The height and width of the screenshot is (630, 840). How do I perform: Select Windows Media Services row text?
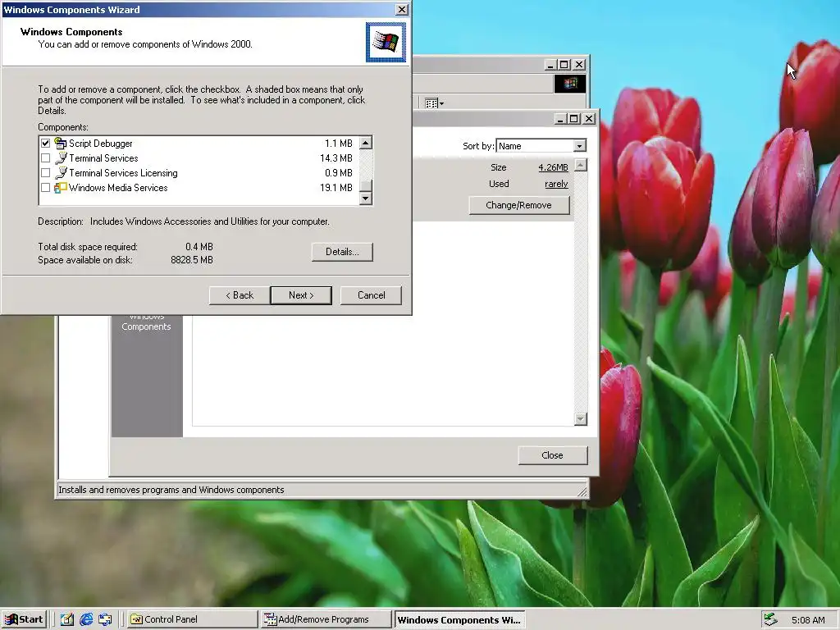118,188
